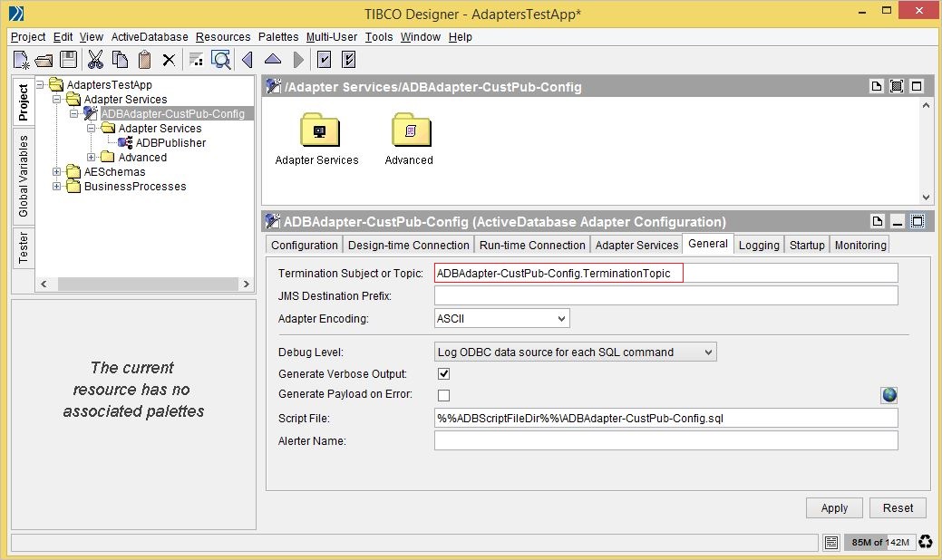Click the Reset button
Viewport: 942px width, 560px height.
tap(898, 507)
